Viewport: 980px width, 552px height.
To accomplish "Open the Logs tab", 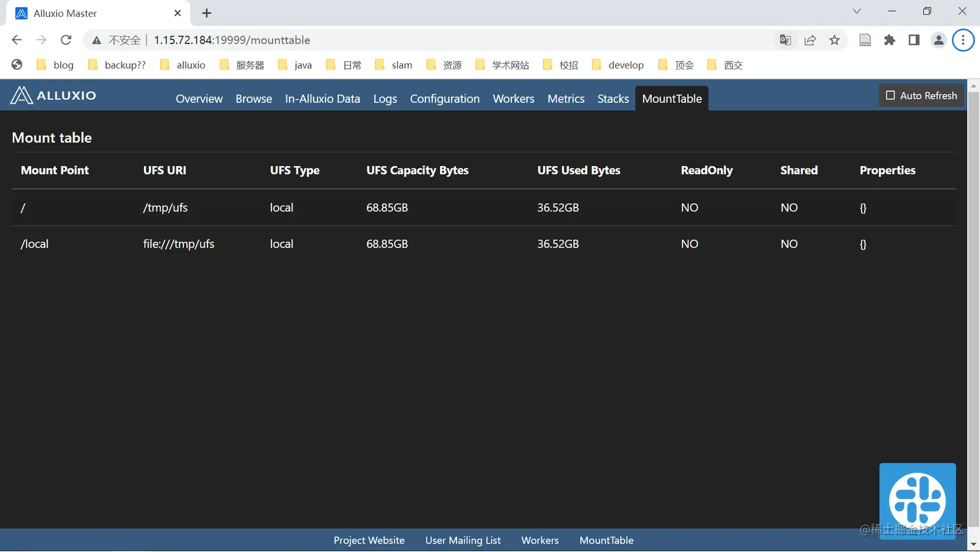I will [385, 99].
